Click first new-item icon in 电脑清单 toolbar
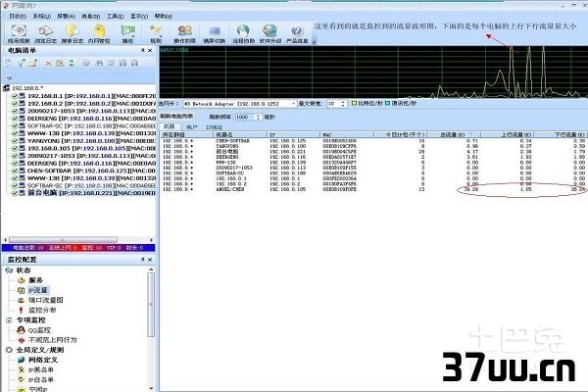 pyautogui.click(x=9, y=64)
